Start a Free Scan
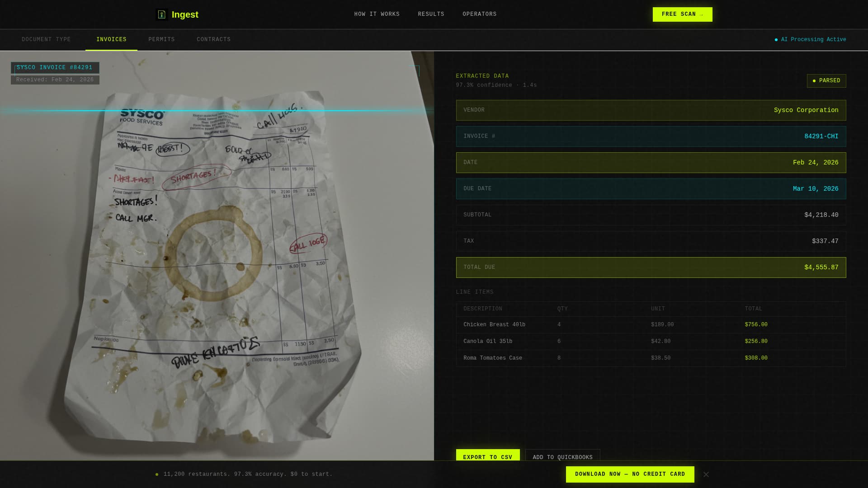Image resolution: width=868 pixels, height=488 pixels. (x=682, y=14)
